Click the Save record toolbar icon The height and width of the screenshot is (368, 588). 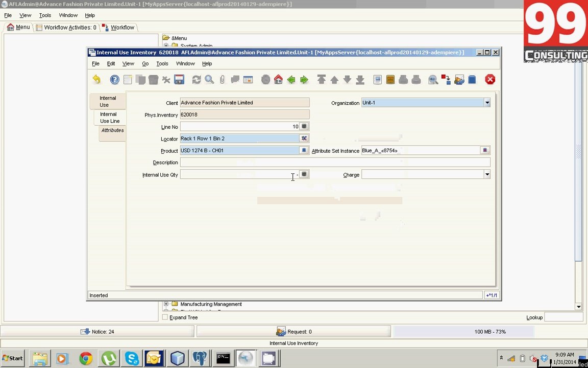coord(179,80)
